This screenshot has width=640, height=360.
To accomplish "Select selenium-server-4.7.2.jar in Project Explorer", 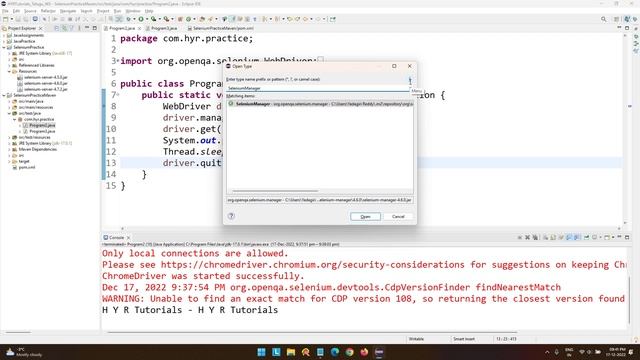I will (x=45, y=89).
